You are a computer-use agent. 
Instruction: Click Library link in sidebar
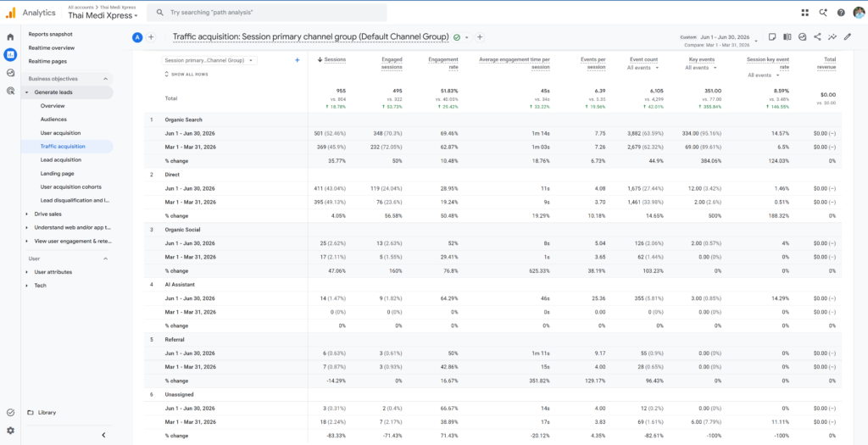47,412
